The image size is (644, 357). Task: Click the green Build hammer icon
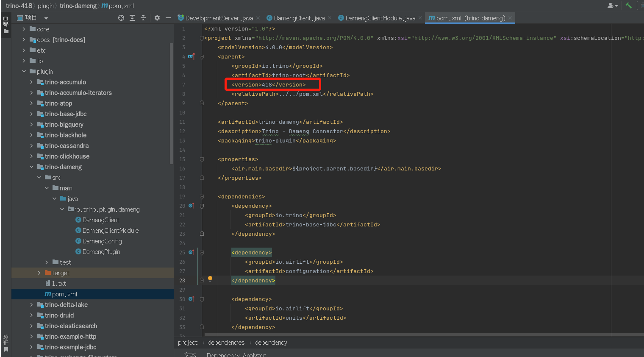click(x=629, y=6)
